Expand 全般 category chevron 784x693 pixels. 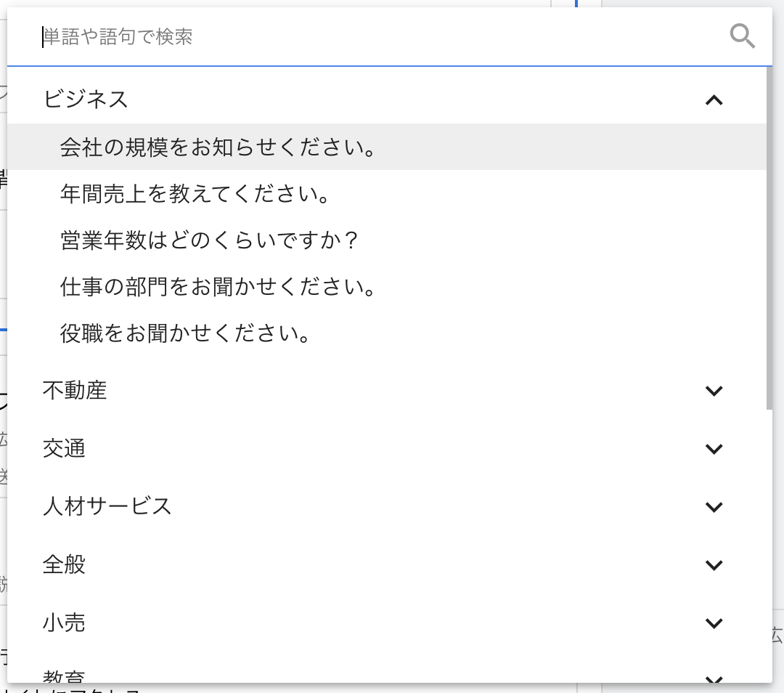click(x=714, y=565)
